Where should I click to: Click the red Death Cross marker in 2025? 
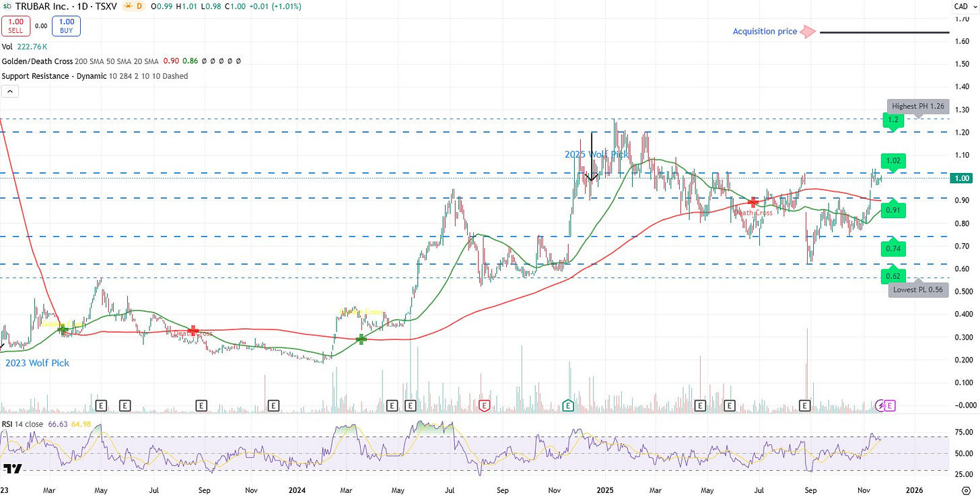point(754,201)
